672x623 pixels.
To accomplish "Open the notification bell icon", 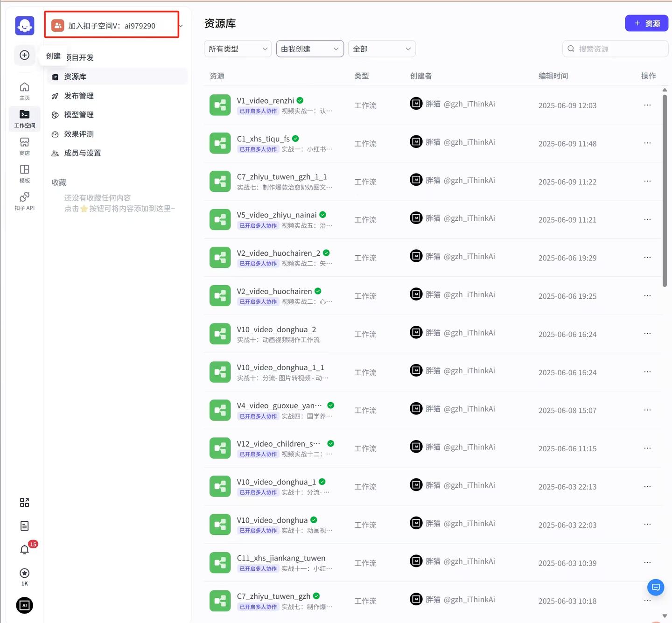I will tap(24, 550).
